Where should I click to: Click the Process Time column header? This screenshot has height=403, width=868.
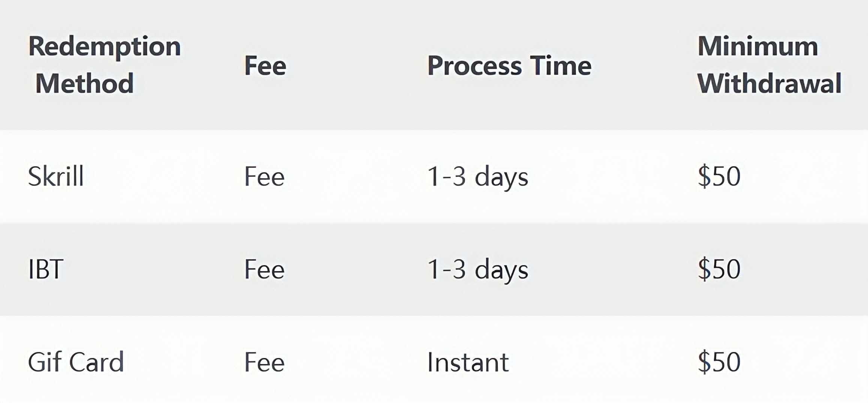(x=509, y=66)
